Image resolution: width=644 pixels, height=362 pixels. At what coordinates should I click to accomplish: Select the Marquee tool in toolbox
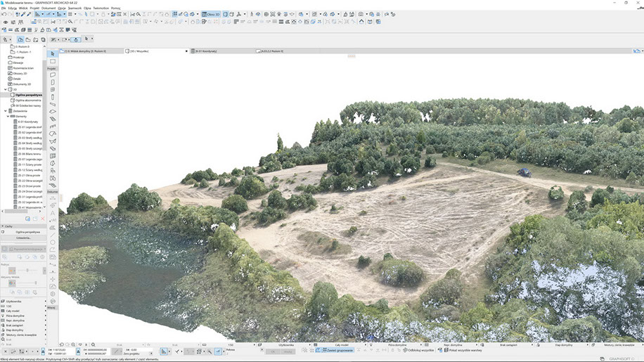click(x=52, y=62)
